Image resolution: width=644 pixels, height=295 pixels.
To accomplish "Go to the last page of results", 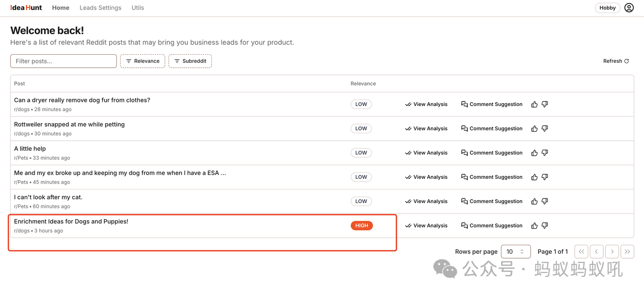I will click(x=627, y=252).
